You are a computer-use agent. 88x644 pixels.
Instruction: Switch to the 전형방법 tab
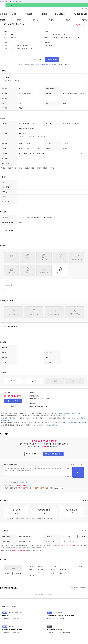(x=68, y=20)
